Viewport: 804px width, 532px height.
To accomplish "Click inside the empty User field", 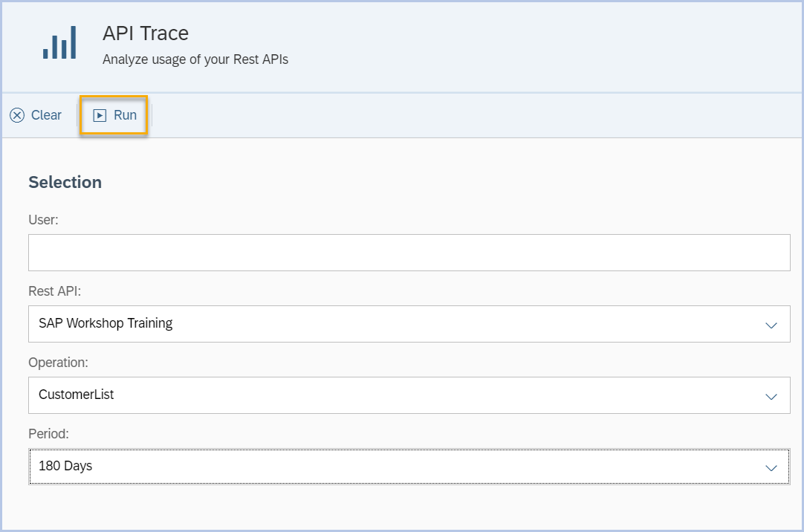I will (x=409, y=252).
